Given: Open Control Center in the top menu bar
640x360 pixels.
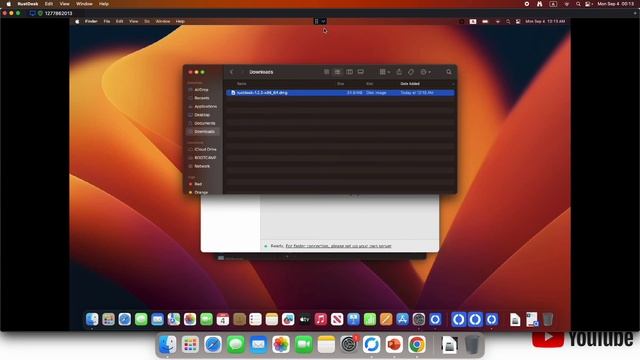Looking at the screenshot, I should [x=589, y=4].
